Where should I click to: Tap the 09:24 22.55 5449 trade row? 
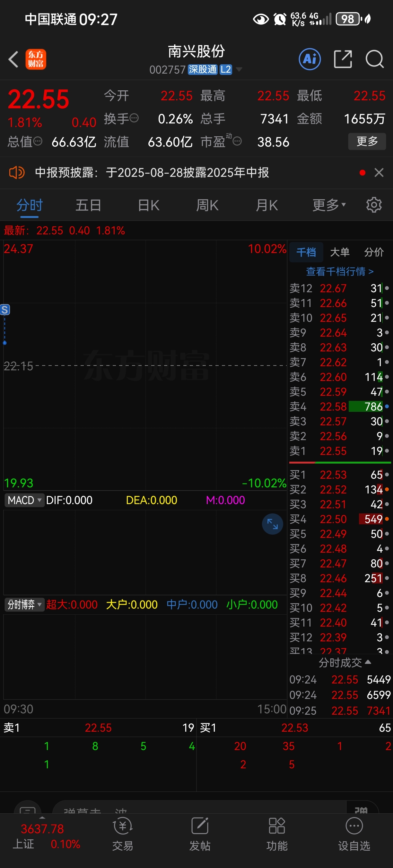pos(340,679)
